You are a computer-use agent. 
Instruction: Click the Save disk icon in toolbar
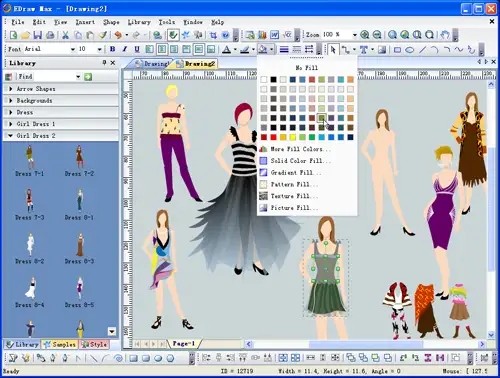point(38,35)
